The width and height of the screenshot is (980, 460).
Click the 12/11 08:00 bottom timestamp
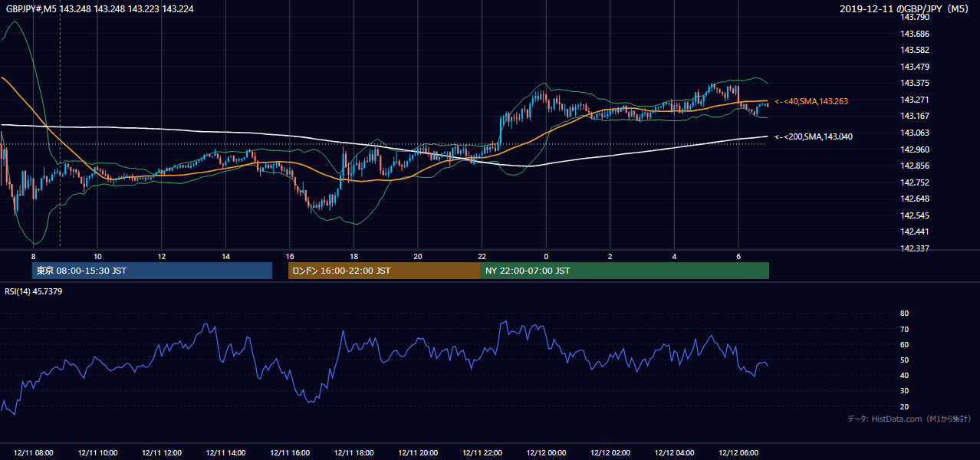point(34,453)
